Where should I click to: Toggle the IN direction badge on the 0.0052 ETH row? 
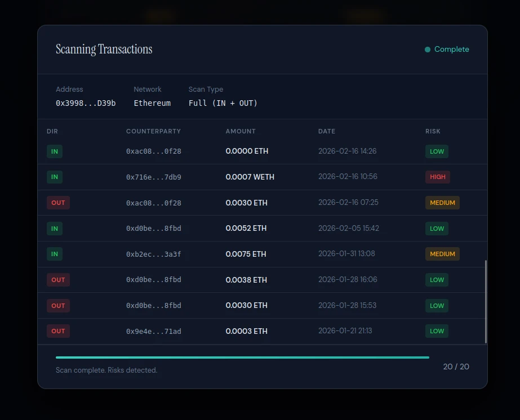(x=55, y=229)
